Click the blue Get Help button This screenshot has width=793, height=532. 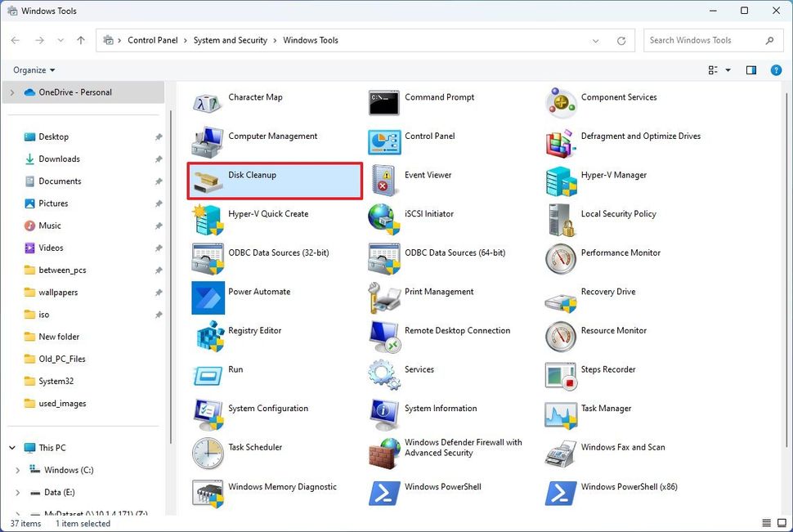776,69
